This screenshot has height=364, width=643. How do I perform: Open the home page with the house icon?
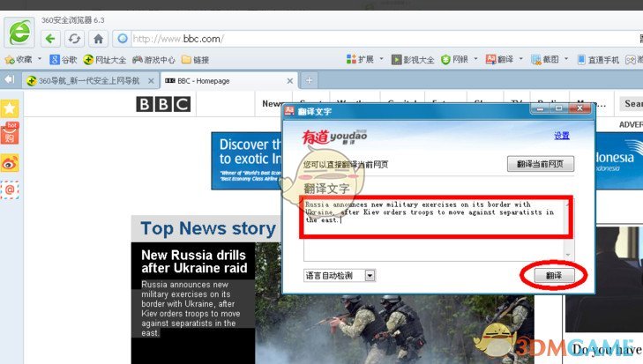(x=98, y=39)
